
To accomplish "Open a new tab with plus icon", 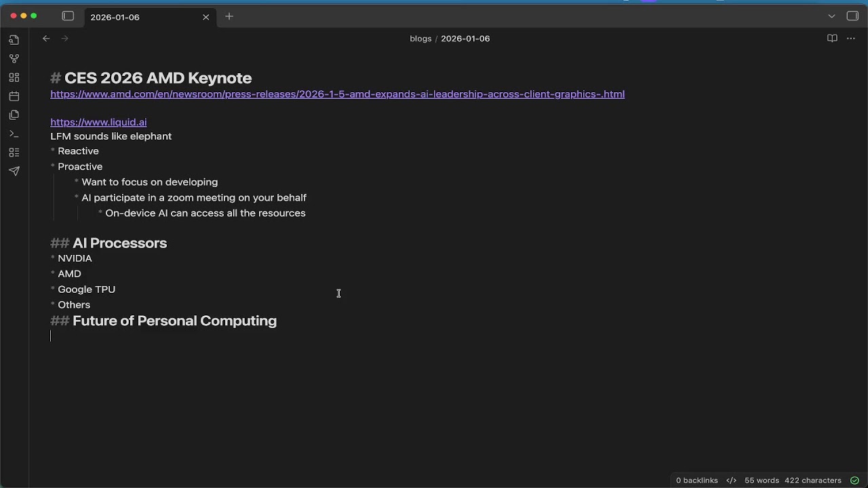I will [229, 16].
